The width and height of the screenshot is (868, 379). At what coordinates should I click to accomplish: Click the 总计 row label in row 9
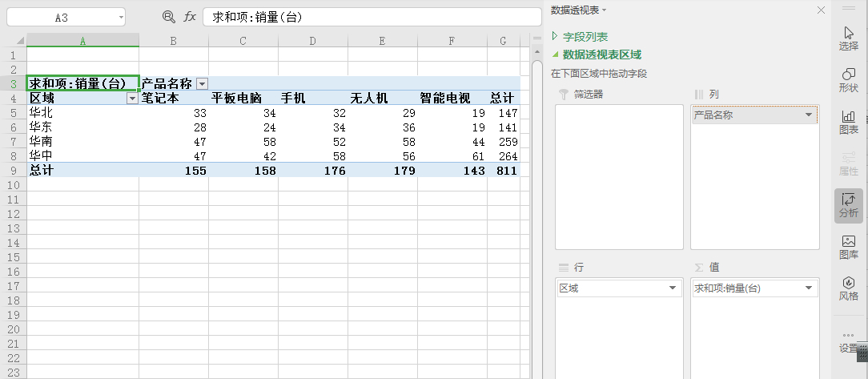[x=82, y=170]
